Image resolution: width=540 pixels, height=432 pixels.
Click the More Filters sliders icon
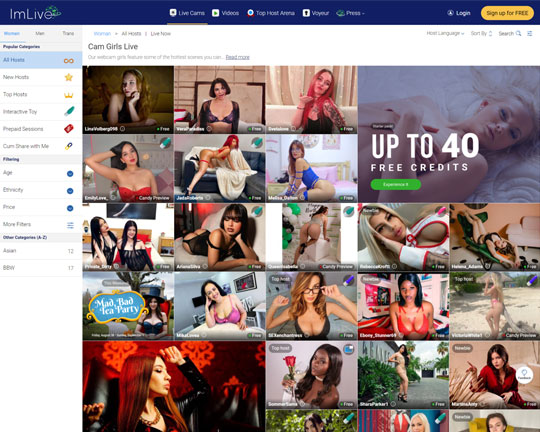point(70,225)
